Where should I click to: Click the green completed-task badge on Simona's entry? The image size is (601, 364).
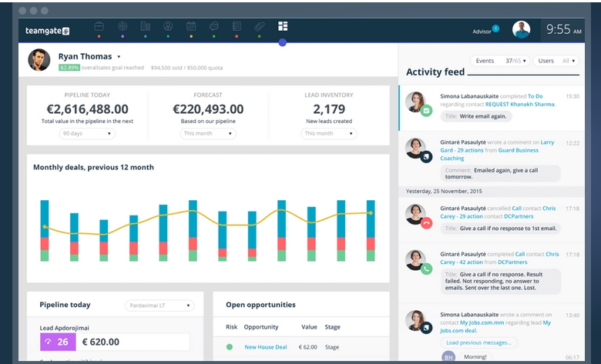(x=426, y=111)
